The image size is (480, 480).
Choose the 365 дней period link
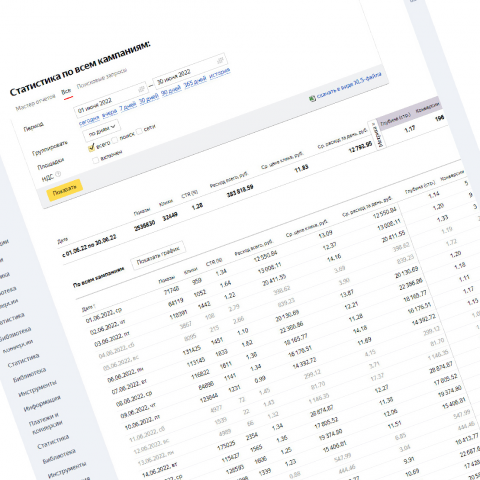pos(195,82)
